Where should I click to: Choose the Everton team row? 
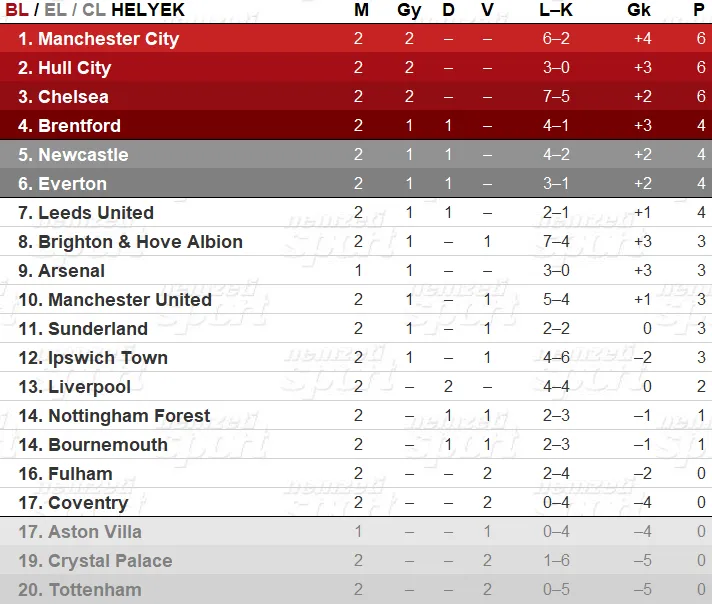[356, 183]
